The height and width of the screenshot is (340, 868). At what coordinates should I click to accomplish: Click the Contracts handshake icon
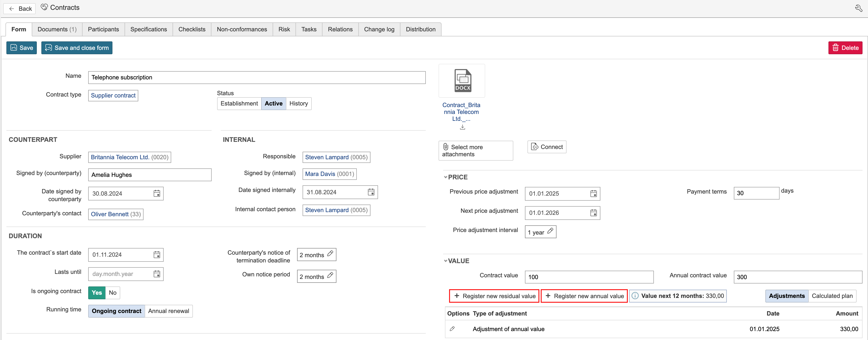click(44, 7)
